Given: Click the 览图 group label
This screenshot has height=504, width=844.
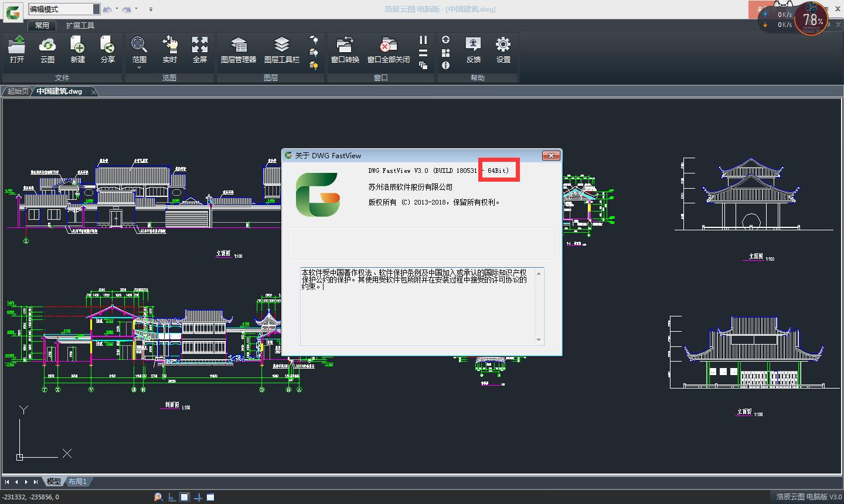Looking at the screenshot, I should click(x=169, y=77).
